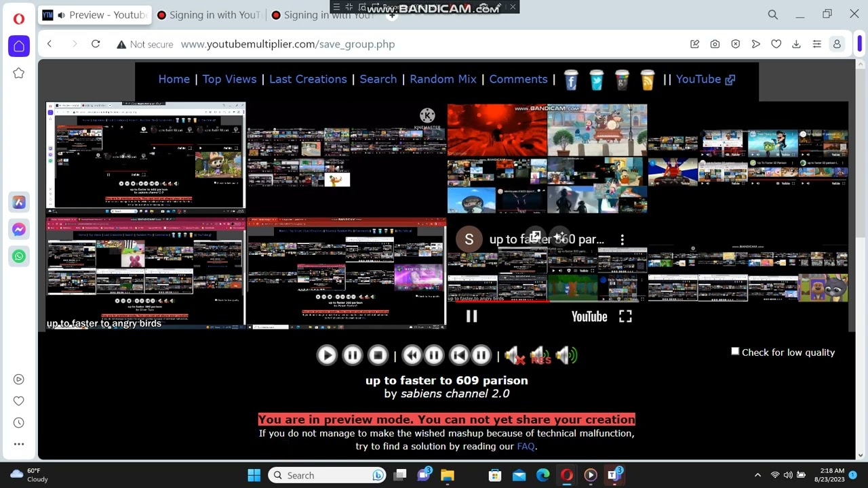Screen dimensions: 868x488
Task: Open the Random Mix link
Action: pos(443,79)
